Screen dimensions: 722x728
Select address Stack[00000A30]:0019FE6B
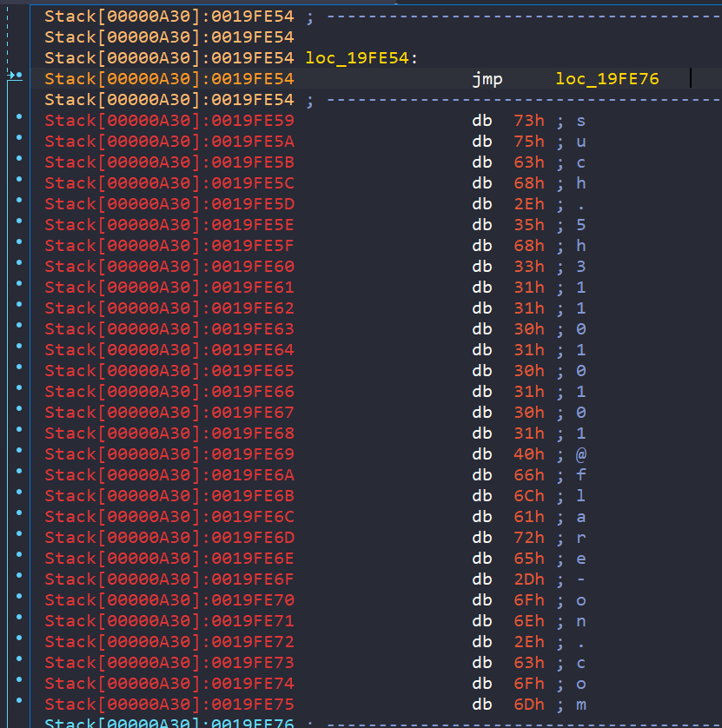click(169, 496)
